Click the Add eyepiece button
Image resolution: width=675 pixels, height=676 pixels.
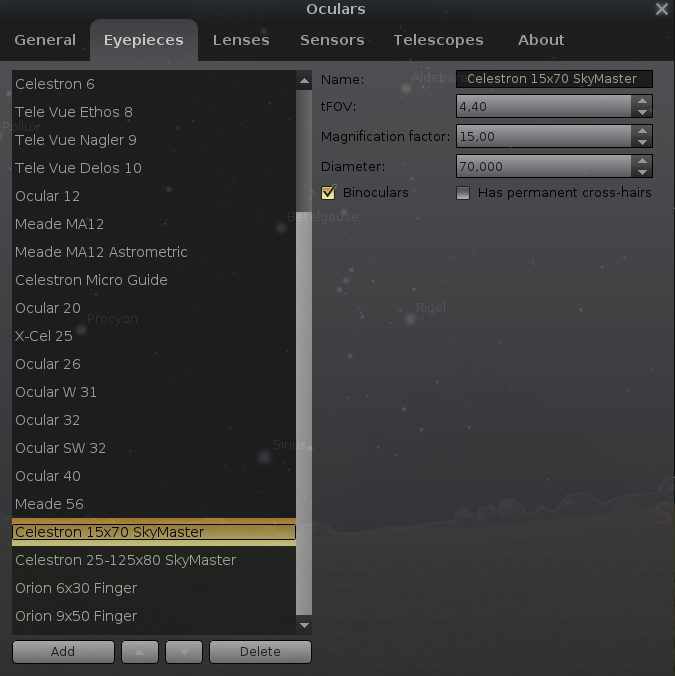coord(63,652)
